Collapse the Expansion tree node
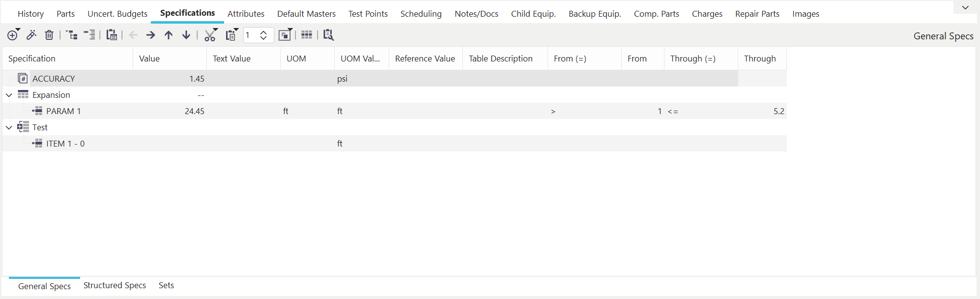 pyautogui.click(x=9, y=95)
